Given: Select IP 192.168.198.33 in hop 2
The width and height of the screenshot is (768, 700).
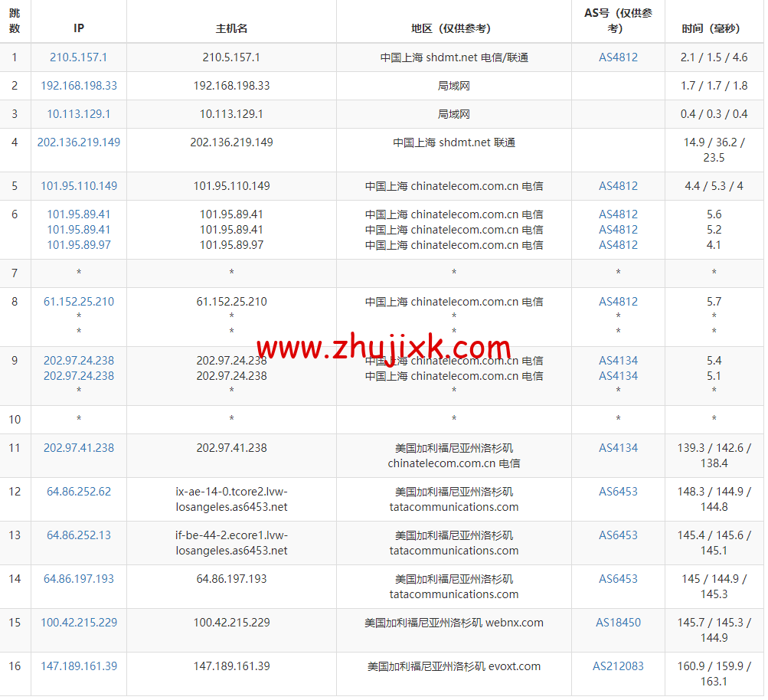Looking at the screenshot, I should [x=78, y=86].
